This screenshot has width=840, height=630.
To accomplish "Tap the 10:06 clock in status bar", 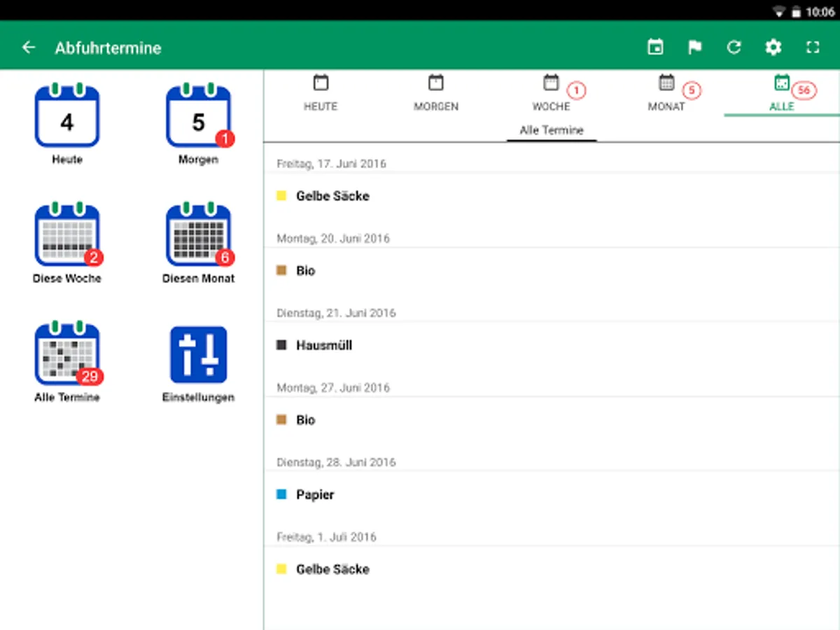I will coord(820,12).
